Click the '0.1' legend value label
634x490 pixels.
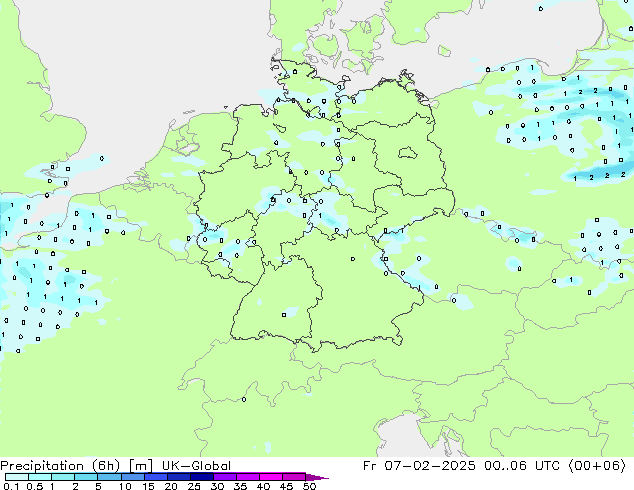pyautogui.click(x=11, y=486)
